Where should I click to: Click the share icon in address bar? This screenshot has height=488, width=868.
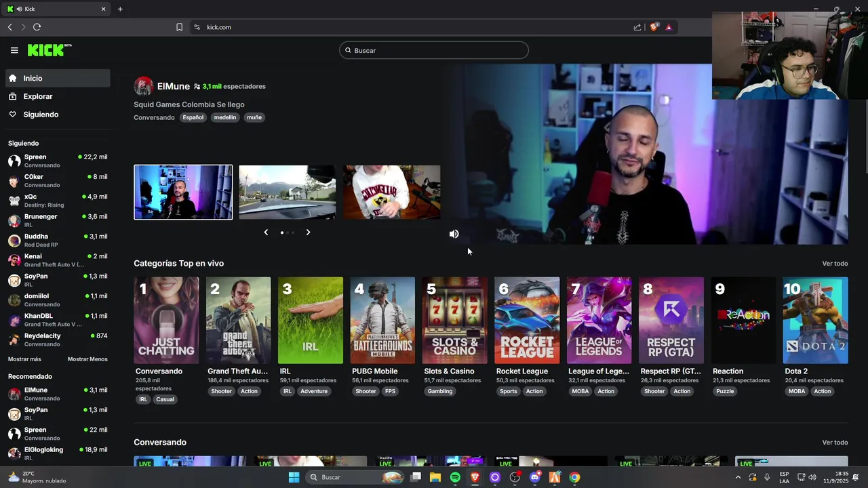[637, 27]
